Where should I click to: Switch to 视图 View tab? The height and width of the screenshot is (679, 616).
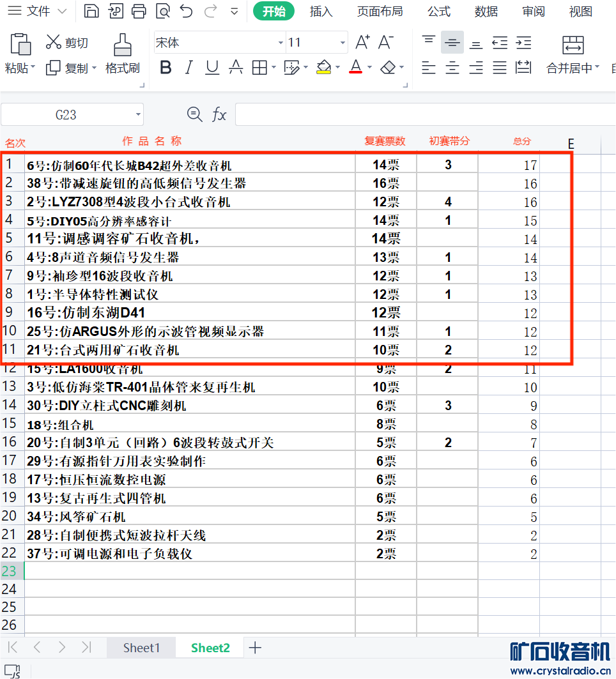click(x=580, y=11)
